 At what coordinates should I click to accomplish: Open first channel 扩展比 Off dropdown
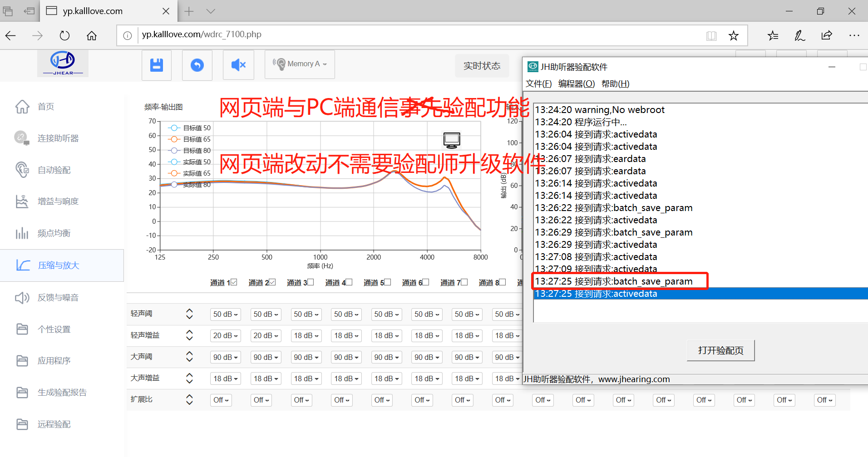point(221,400)
